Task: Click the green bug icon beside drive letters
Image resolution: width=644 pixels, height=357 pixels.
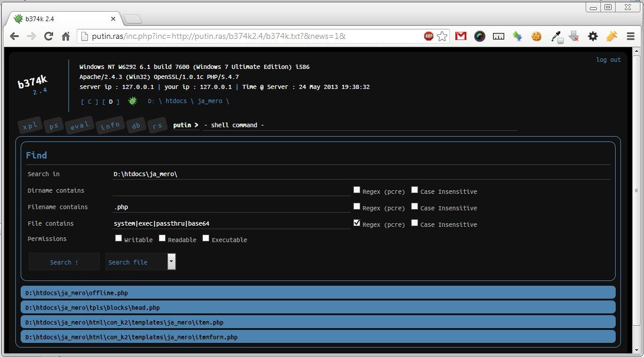Action: [x=132, y=101]
